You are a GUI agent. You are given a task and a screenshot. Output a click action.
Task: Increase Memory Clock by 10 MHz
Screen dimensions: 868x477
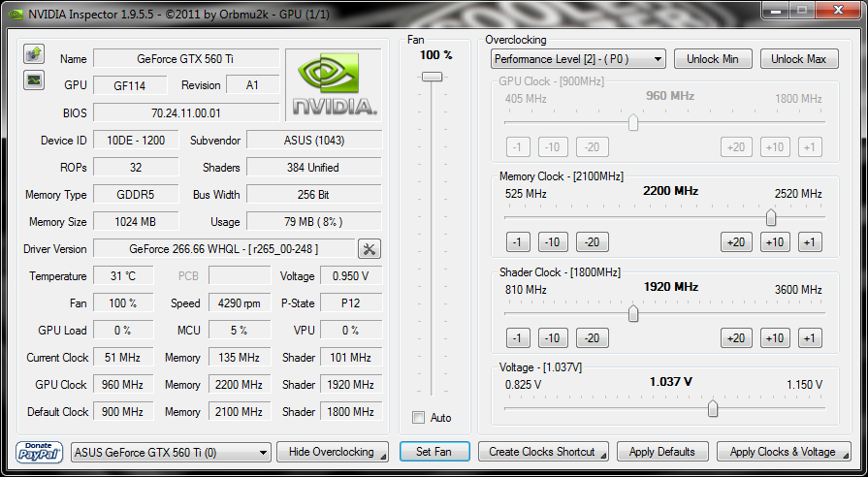[x=775, y=241]
